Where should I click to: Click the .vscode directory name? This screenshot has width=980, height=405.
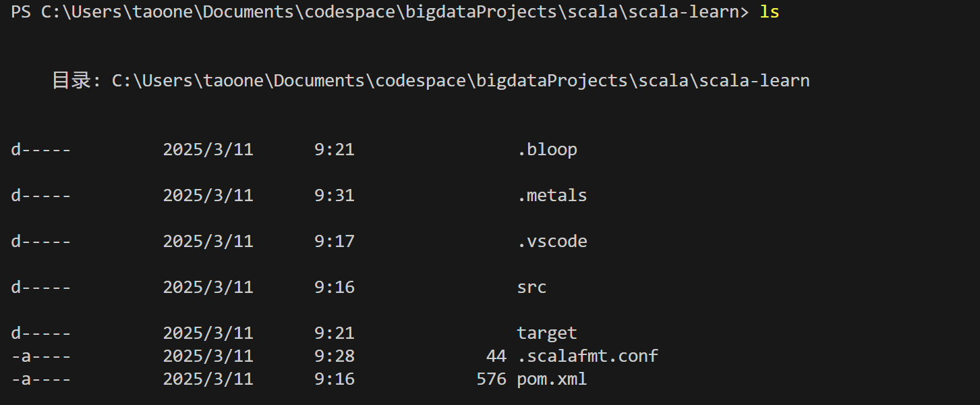pos(552,242)
